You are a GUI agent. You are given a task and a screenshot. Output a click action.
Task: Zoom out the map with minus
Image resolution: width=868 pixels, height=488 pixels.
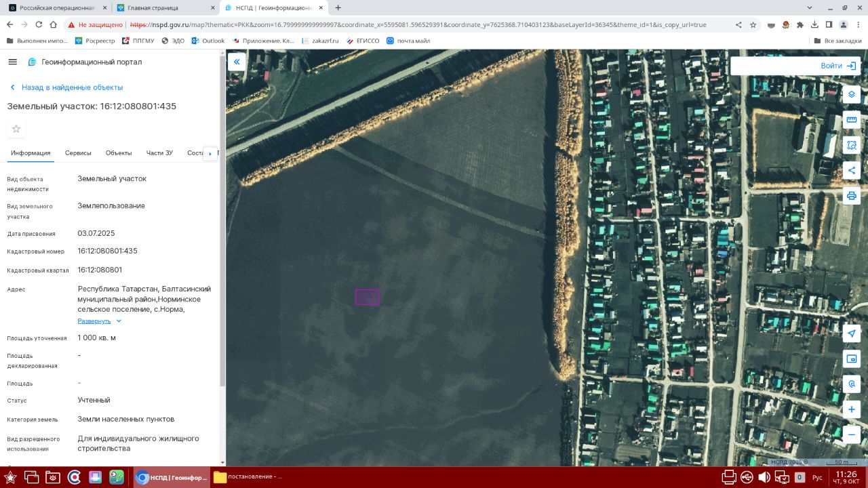pyautogui.click(x=852, y=434)
